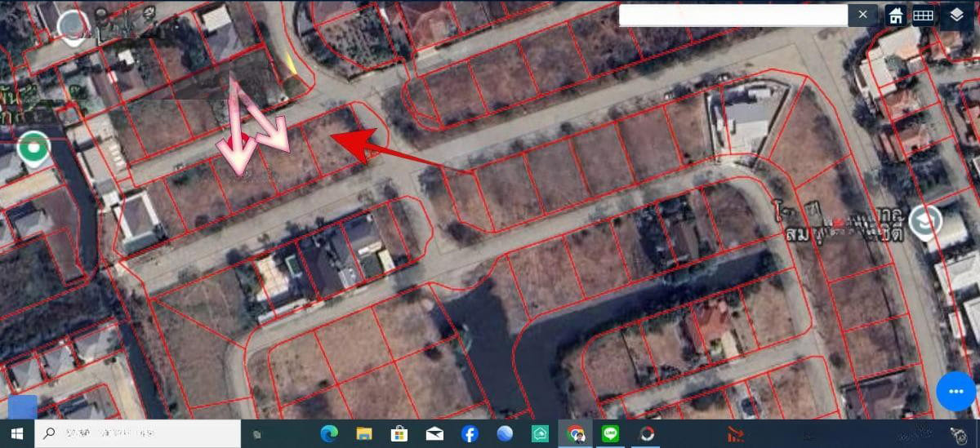
Task: Open the Windows Start menu
Action: (17, 433)
